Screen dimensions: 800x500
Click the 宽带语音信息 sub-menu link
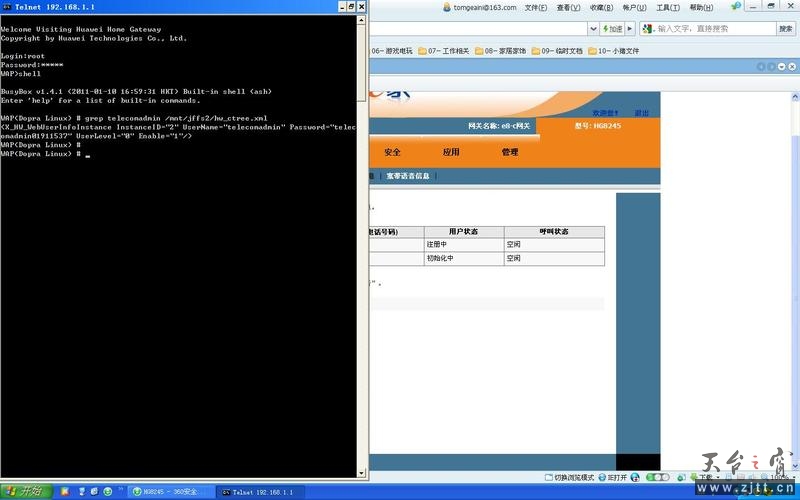tap(408, 176)
